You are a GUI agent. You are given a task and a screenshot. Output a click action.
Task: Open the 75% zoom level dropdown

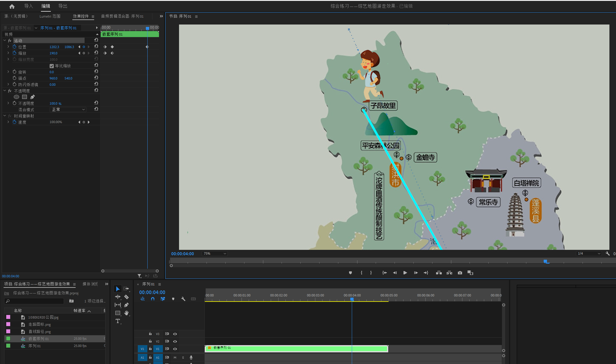click(x=215, y=253)
